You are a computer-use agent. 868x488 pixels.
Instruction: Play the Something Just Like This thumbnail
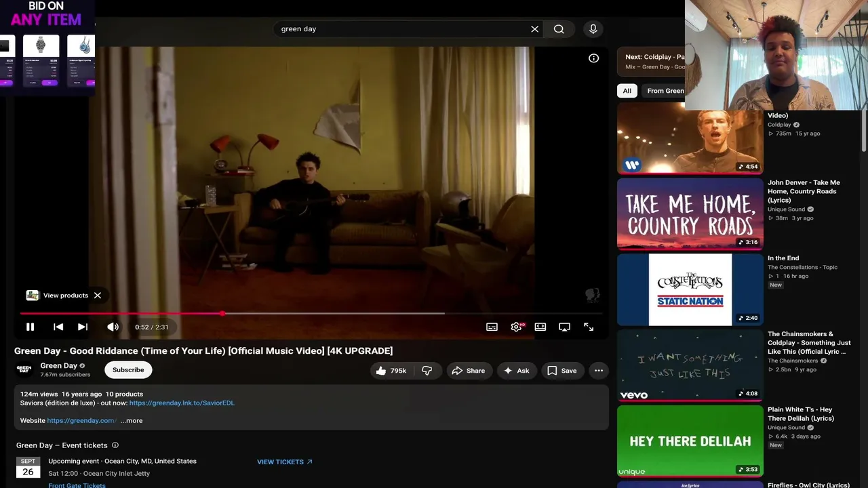click(x=690, y=366)
